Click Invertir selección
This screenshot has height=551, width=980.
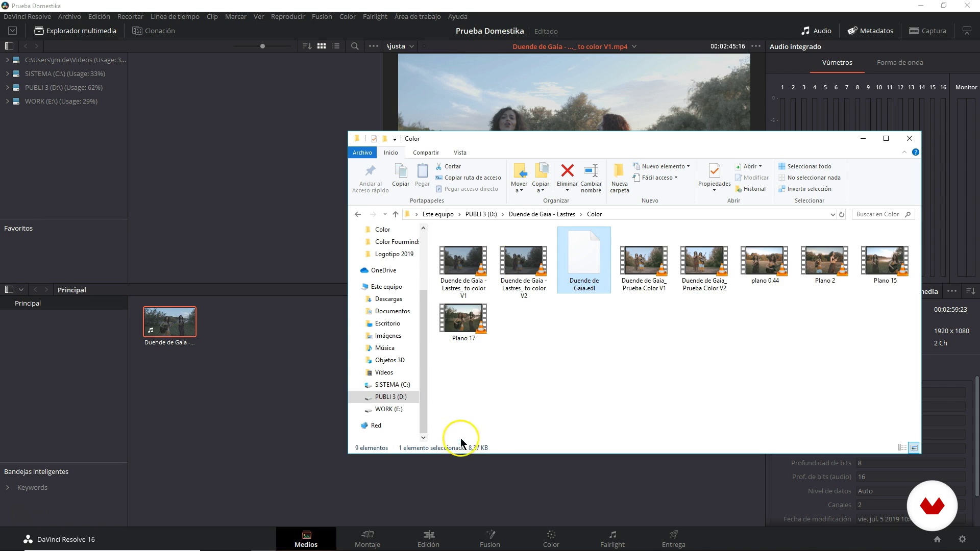point(805,189)
